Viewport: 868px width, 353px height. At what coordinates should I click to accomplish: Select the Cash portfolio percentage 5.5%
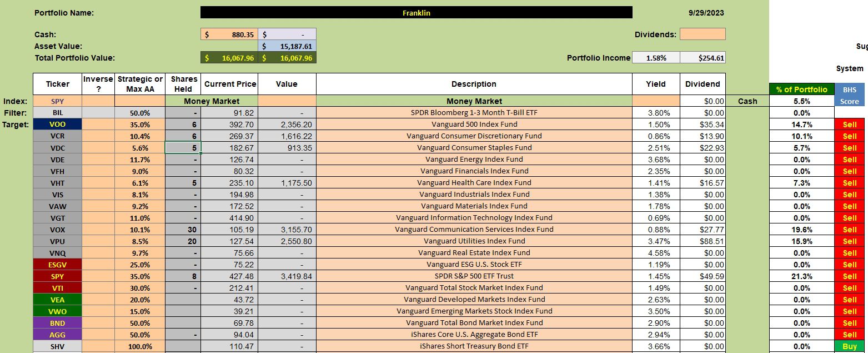click(x=801, y=101)
